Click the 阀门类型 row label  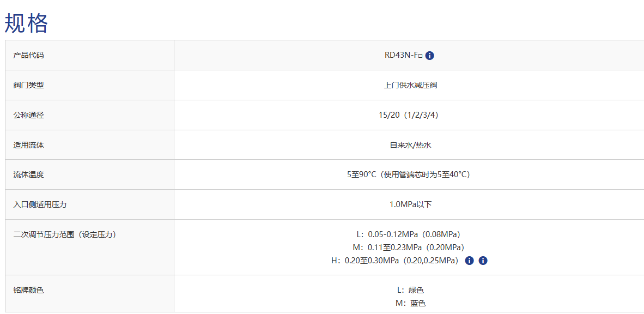(x=28, y=85)
